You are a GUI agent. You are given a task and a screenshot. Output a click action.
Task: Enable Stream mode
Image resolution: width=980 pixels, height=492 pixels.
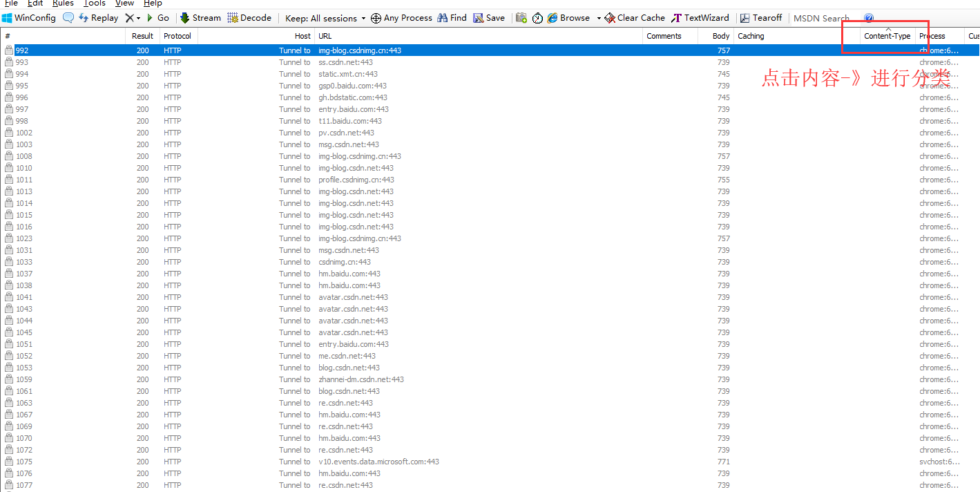(x=200, y=17)
